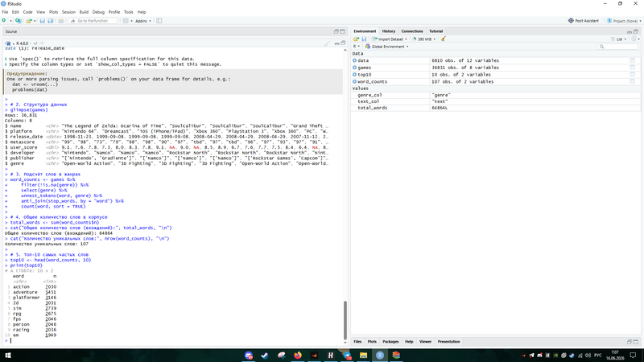Toggle the sidebar layout icon in toolbar
The width and height of the screenshot is (644, 362).
159,21
